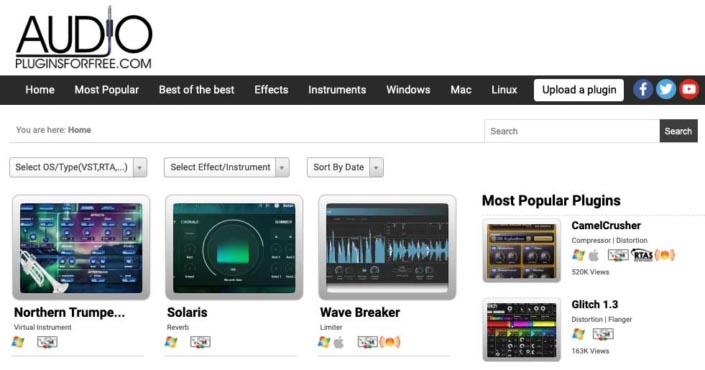Click Audio Unit icon under Wave Breaker

[390, 343]
